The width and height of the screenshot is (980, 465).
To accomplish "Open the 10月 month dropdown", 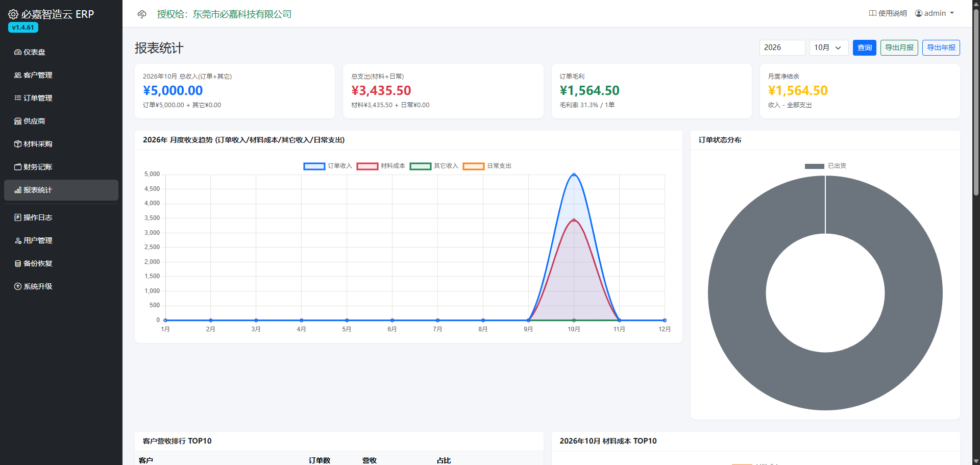I will (829, 47).
